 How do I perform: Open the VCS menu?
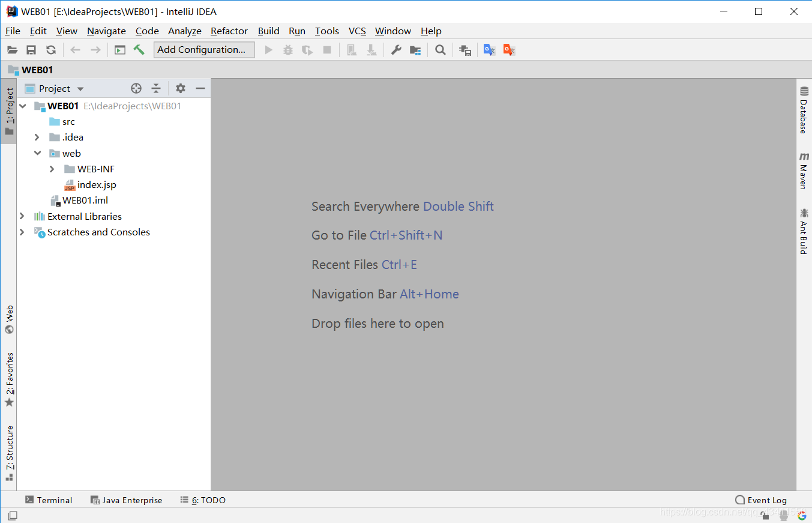357,31
